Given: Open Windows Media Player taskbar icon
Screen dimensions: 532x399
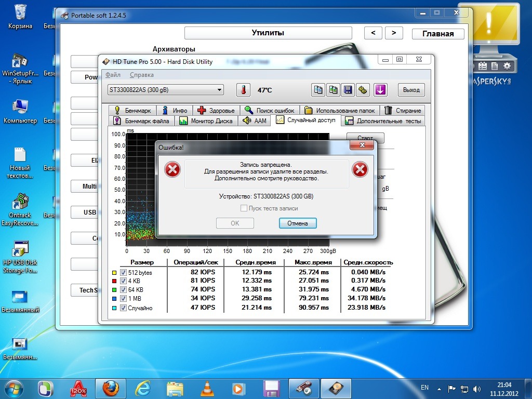Looking at the screenshot, I should coord(239,389).
